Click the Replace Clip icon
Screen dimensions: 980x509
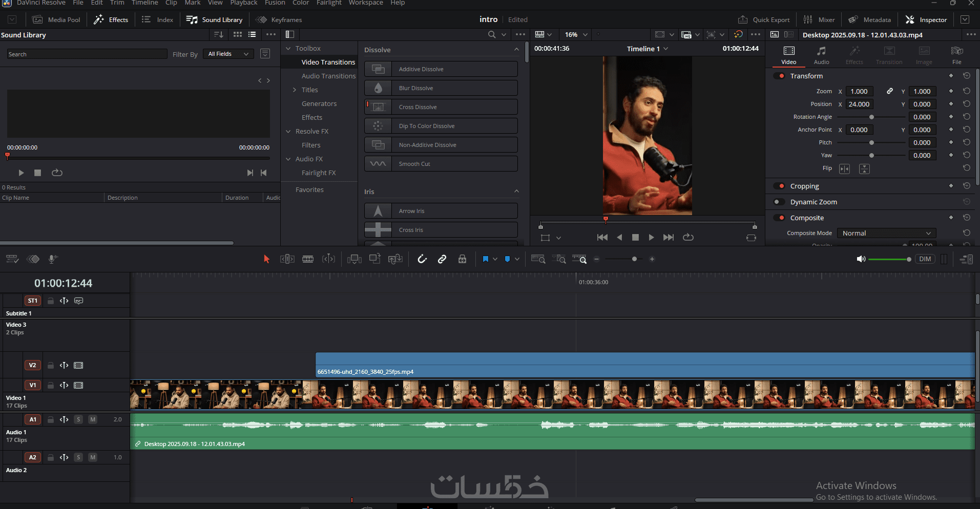(395, 259)
